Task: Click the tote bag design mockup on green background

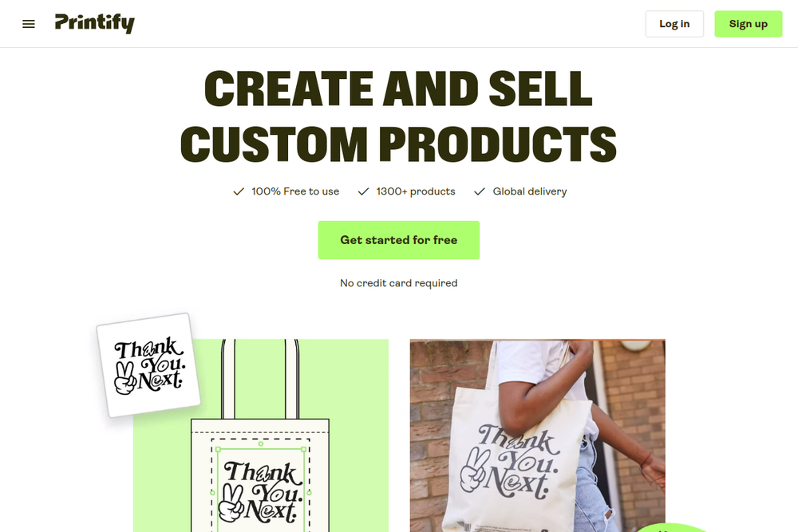Action: (x=261, y=435)
